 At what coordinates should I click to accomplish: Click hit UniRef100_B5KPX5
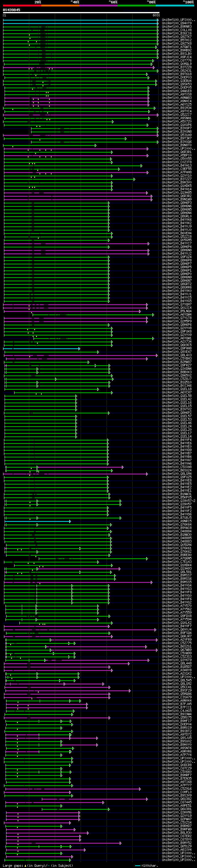click(x=177, y=497)
